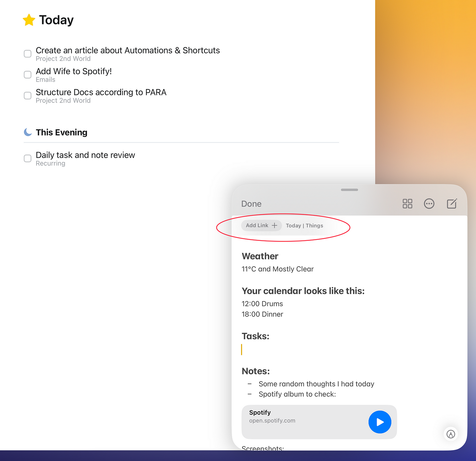Click the '11°C and Mostly Clear' line
The width and height of the screenshot is (476, 461).
pos(277,269)
